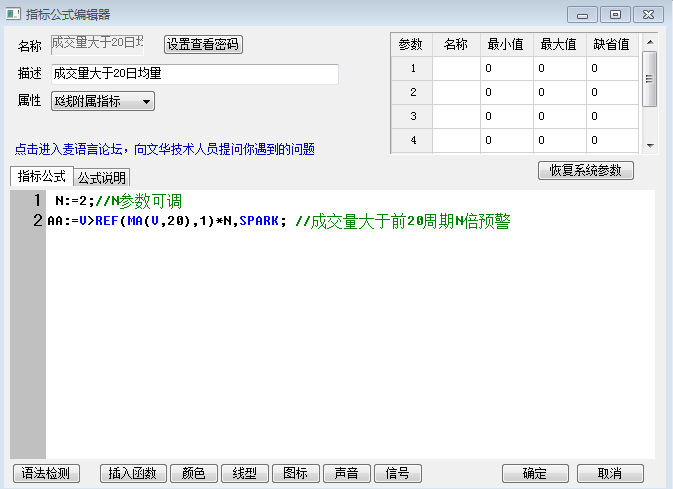Click the editor window icon in title bar
Viewport: 673px width, 489px height.
pyautogui.click(x=13, y=14)
